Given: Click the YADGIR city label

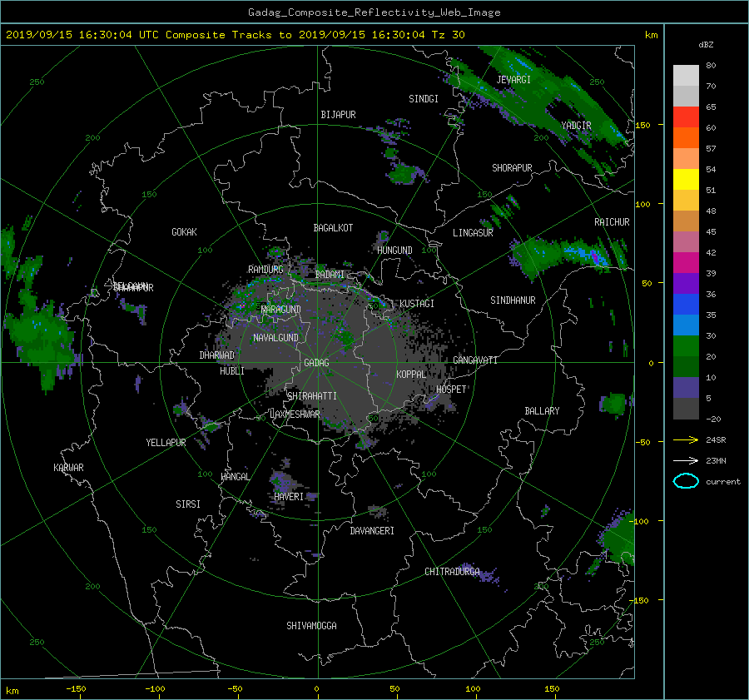Looking at the screenshot, I should point(576,126).
